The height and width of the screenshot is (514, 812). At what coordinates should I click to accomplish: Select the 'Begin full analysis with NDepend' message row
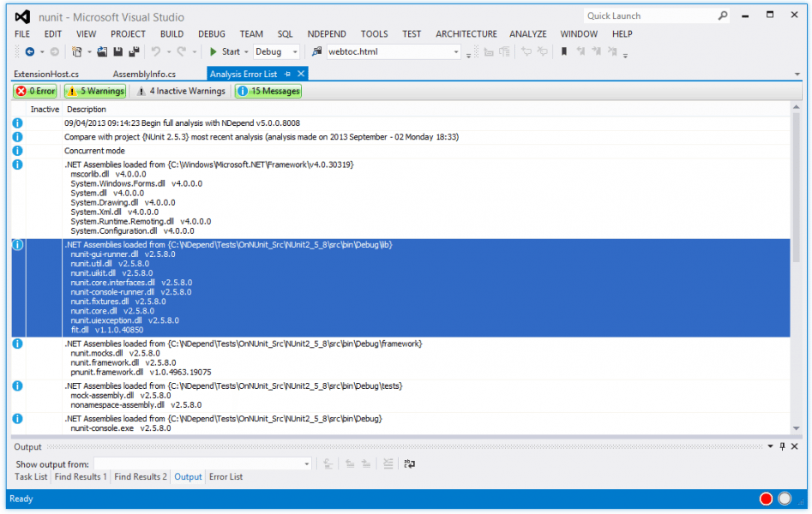click(400, 123)
